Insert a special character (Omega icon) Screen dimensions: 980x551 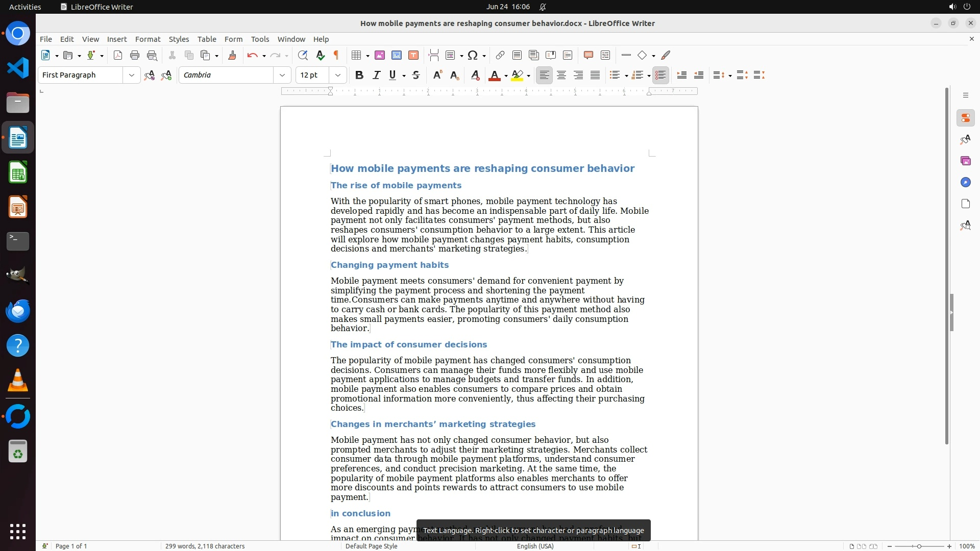pos(473,55)
